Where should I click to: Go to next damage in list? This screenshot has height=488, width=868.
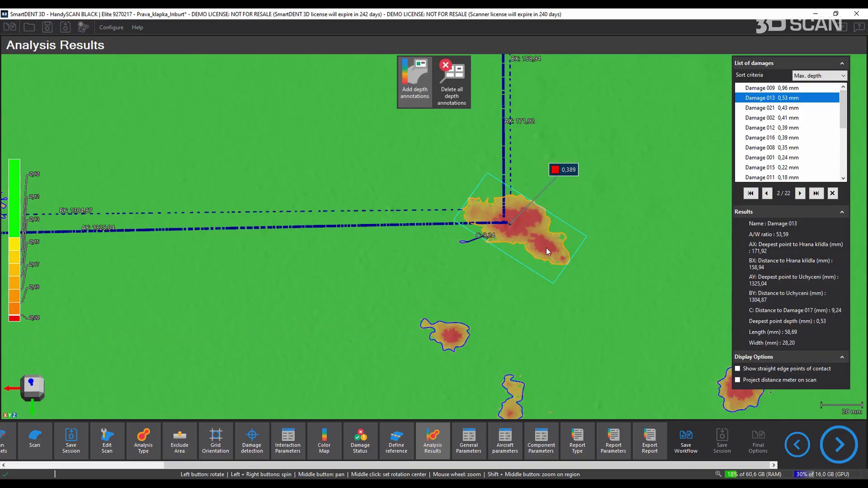800,193
